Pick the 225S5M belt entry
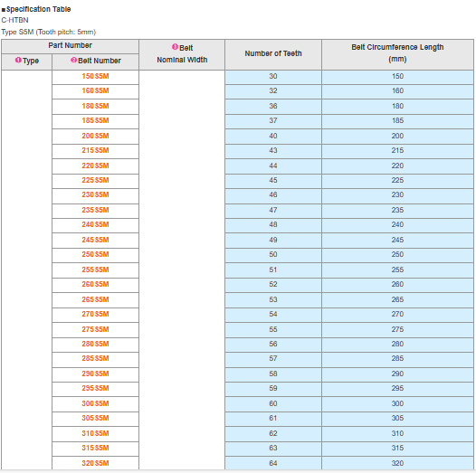476x473 pixels. [95, 180]
